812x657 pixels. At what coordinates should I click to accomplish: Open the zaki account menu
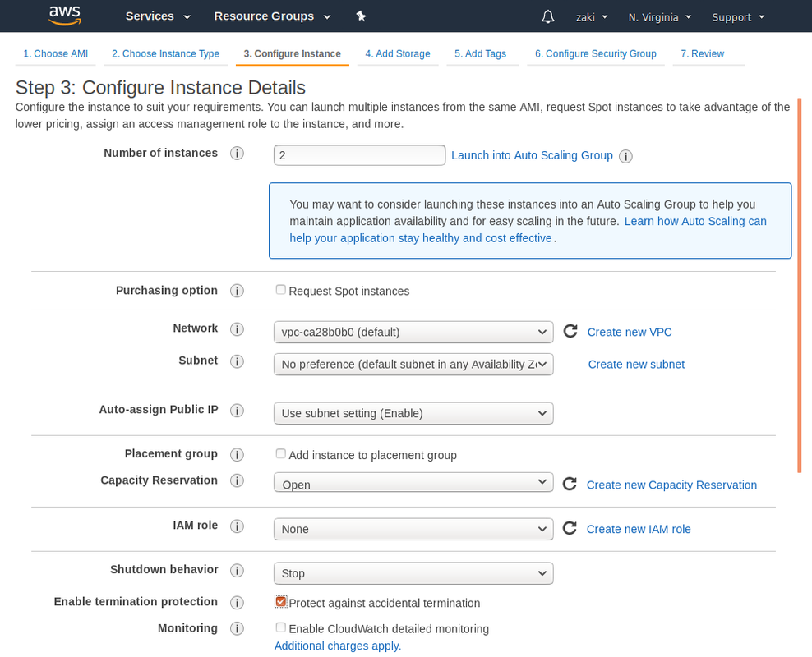click(x=592, y=17)
